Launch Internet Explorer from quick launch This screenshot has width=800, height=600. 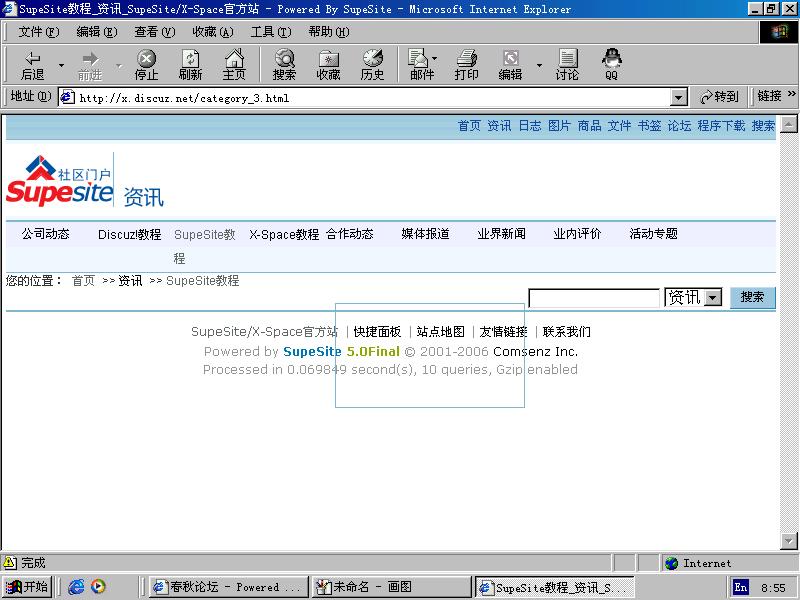(76, 587)
